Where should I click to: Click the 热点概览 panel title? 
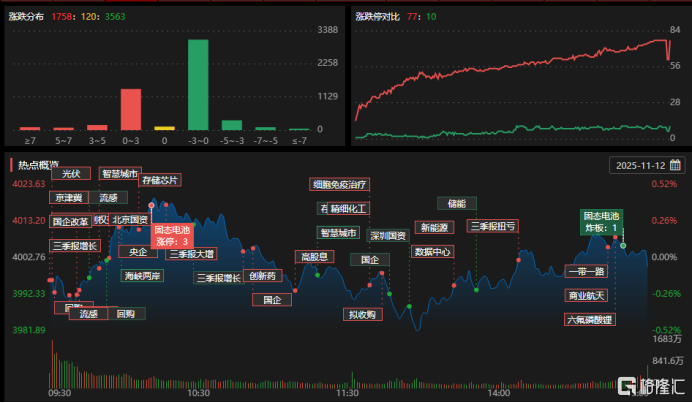pos(38,165)
